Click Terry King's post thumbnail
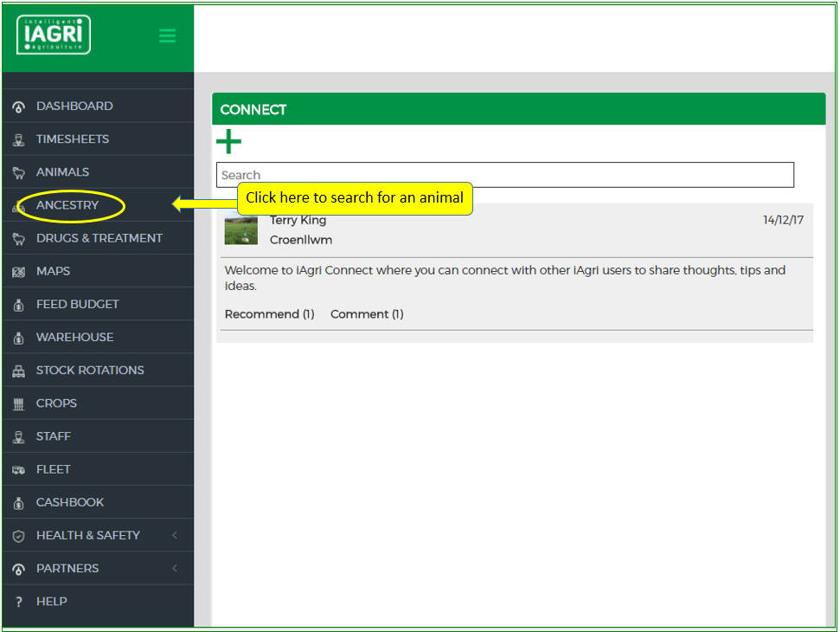The height and width of the screenshot is (632, 840). click(x=241, y=229)
